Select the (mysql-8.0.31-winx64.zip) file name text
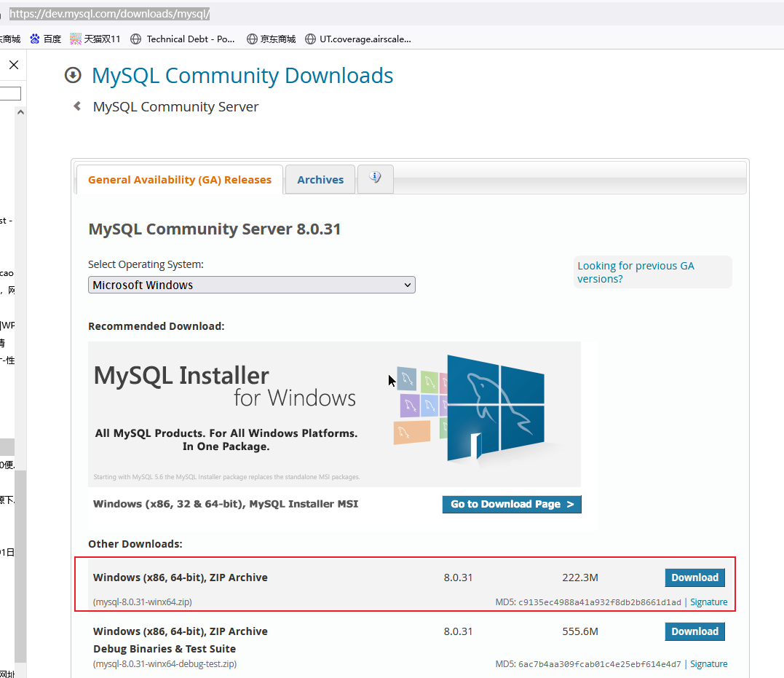 pos(143,602)
